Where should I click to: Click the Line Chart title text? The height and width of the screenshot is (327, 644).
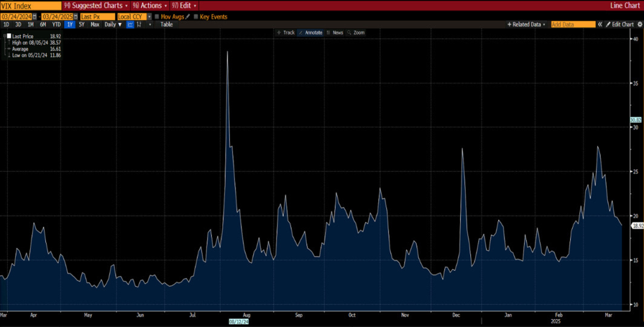pos(625,5)
